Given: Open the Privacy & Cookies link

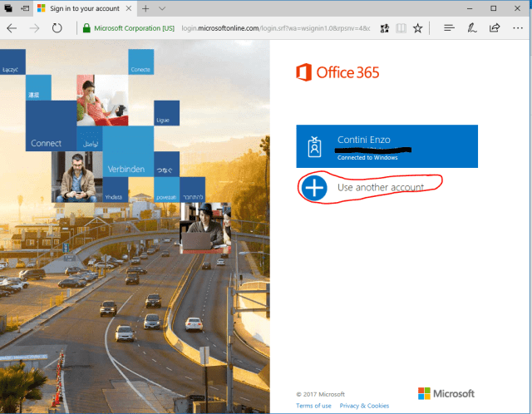Looking at the screenshot, I should 364,406.
